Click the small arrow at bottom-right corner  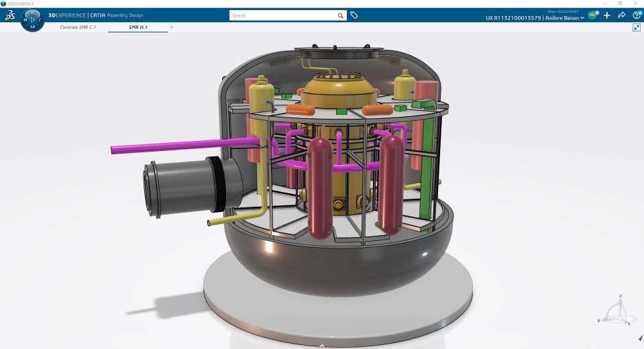(x=641, y=338)
